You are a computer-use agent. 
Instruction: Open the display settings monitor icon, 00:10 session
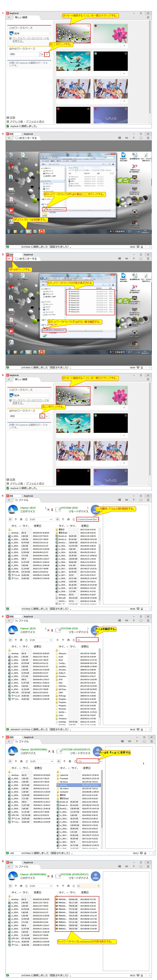click(x=141, y=621)
